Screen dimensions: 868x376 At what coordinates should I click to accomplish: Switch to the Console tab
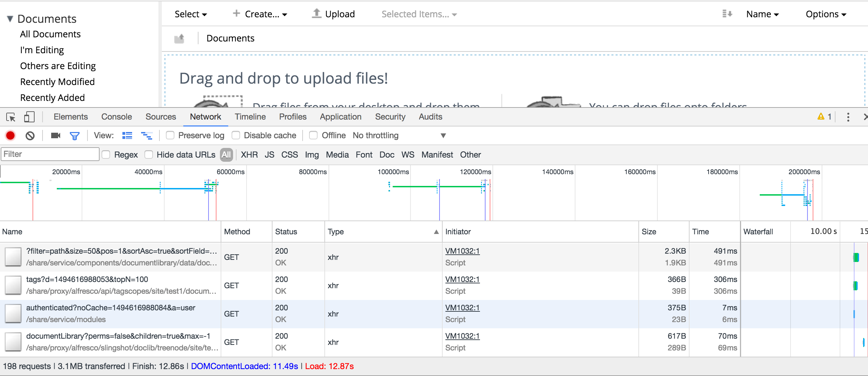[x=117, y=117]
